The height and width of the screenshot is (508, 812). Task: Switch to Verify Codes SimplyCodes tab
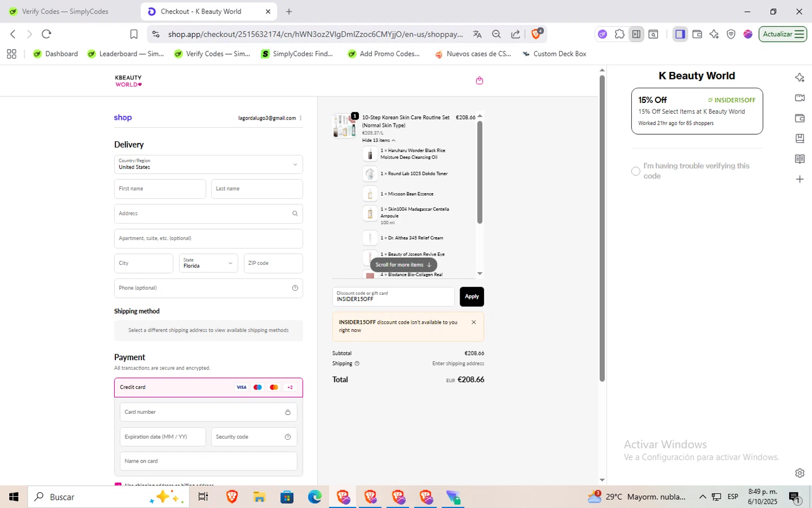(65, 11)
